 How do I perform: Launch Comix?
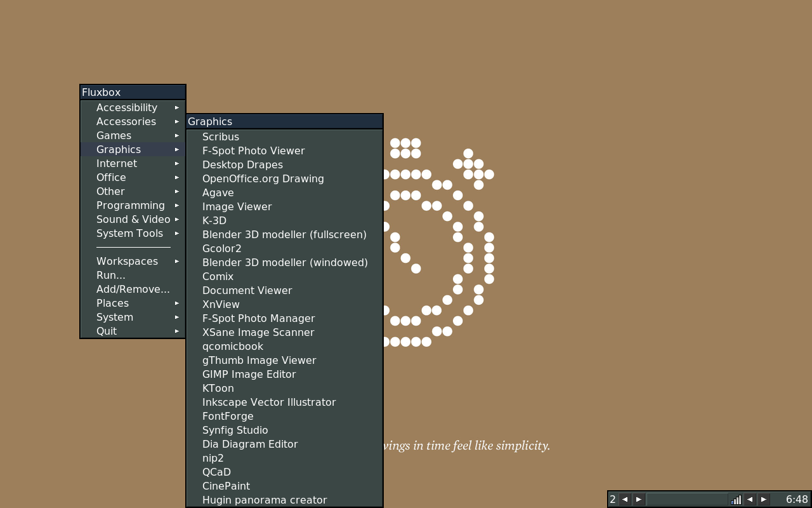(284, 276)
